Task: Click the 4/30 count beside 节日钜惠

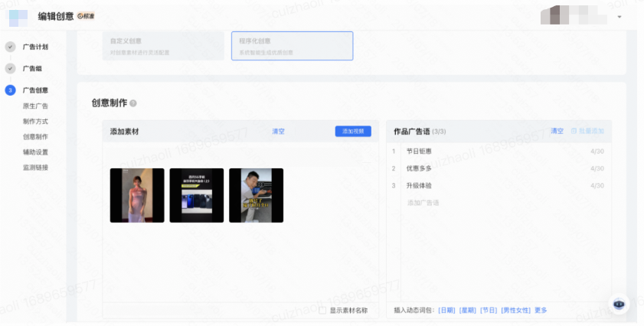Action: point(597,151)
